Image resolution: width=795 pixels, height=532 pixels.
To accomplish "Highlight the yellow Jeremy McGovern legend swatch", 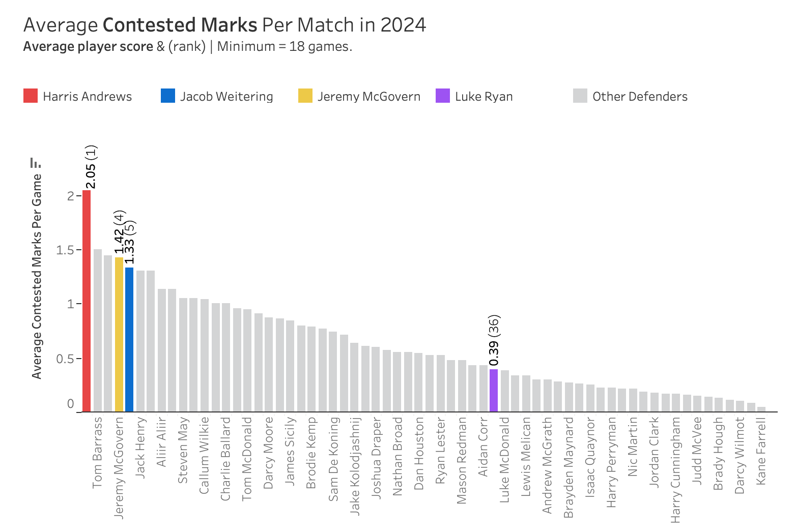I will (305, 96).
